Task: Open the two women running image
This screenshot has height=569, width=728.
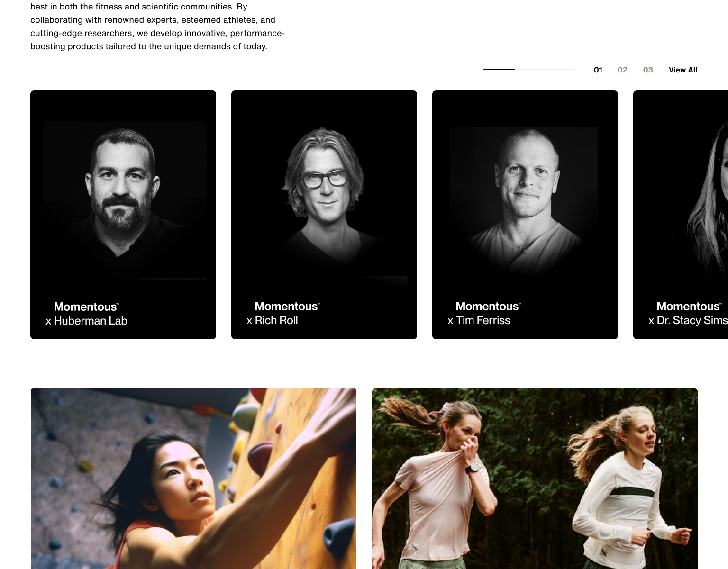Action: point(535,479)
